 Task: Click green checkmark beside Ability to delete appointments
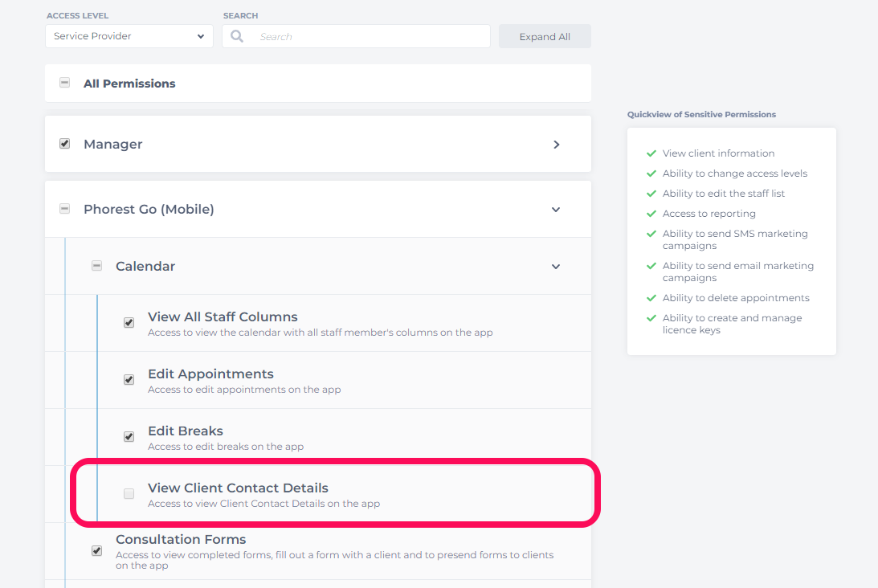651,298
